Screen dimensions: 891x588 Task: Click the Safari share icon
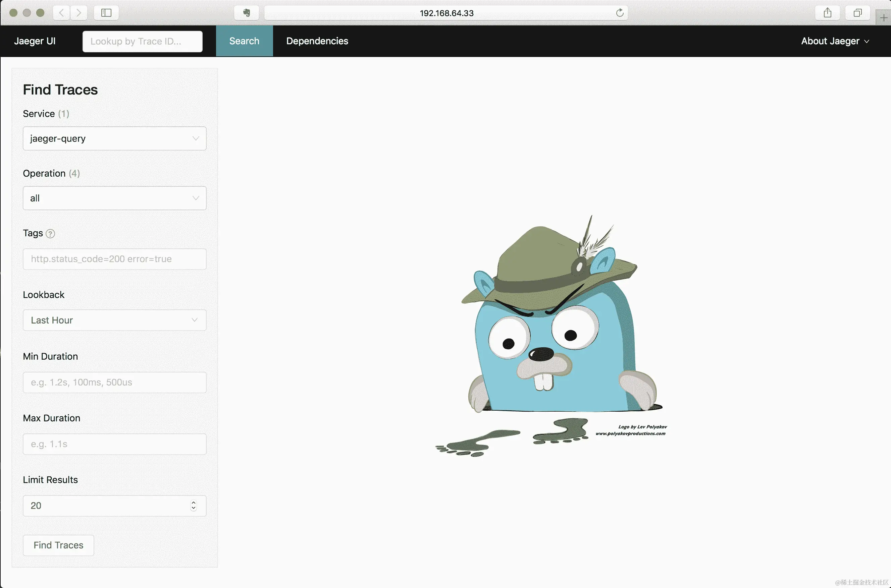pyautogui.click(x=827, y=13)
